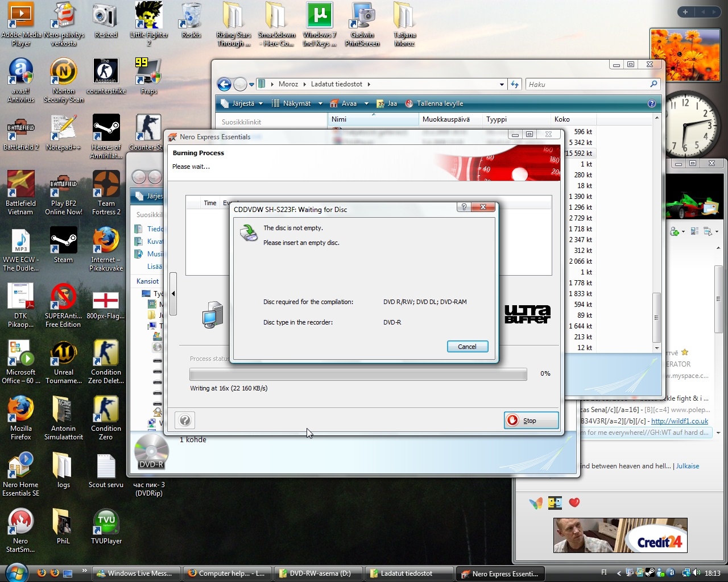Open the system tray volume icon
This screenshot has height=582, width=728.
[697, 573]
